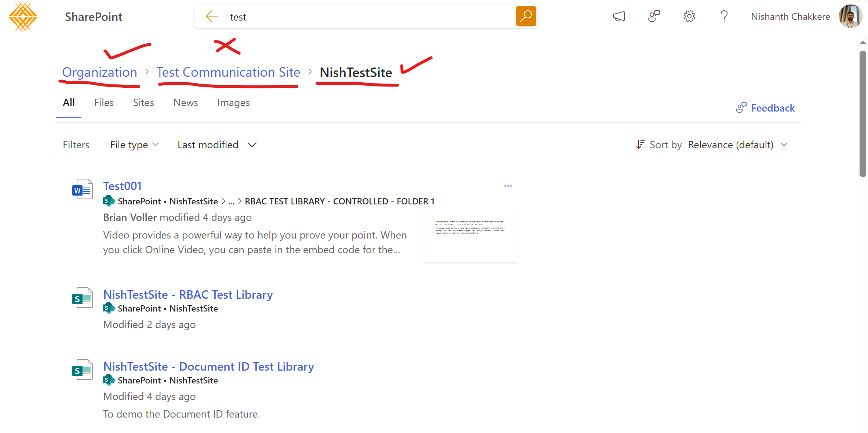Click 'To demo the Document ID feature.' text
Image resolution: width=868 pixels, height=433 pixels.
click(182, 414)
